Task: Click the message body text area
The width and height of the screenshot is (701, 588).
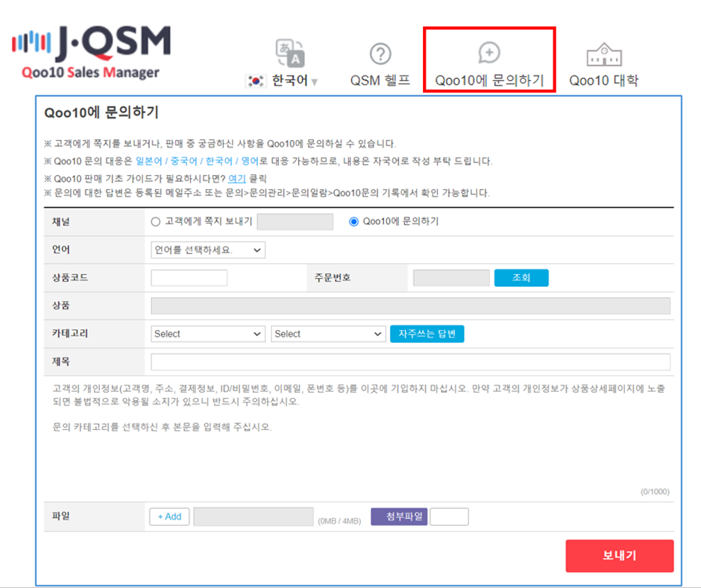Action: (359, 438)
